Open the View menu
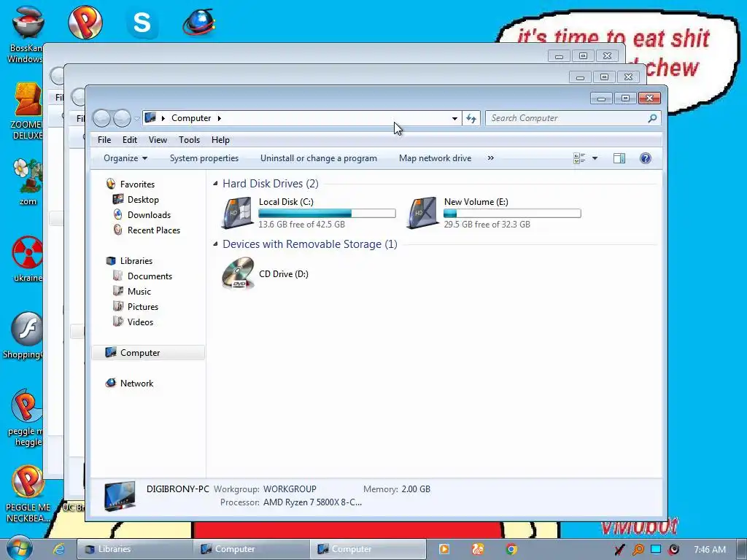 coord(158,140)
